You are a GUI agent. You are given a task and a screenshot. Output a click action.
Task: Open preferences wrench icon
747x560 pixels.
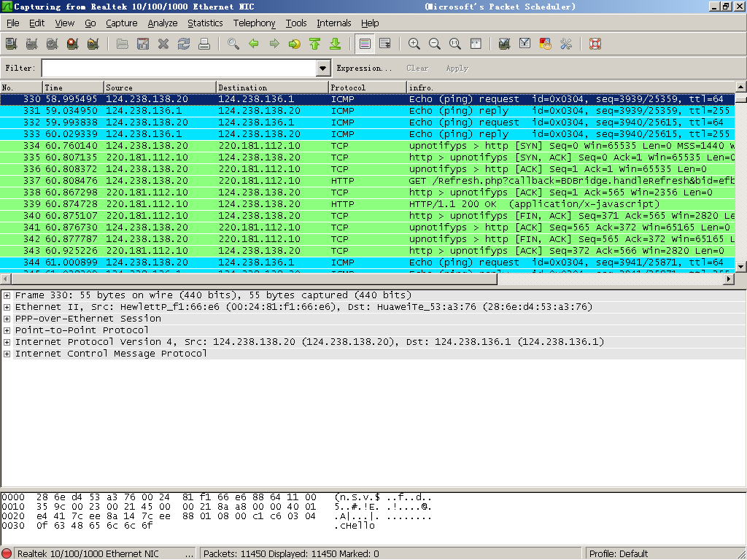pyautogui.click(x=566, y=44)
